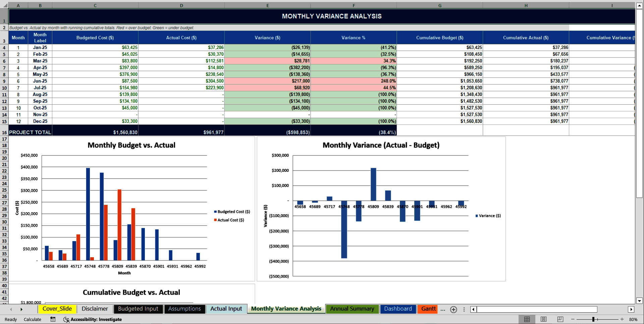
Task: Click the New Sheet plus icon
Action: tap(453, 309)
